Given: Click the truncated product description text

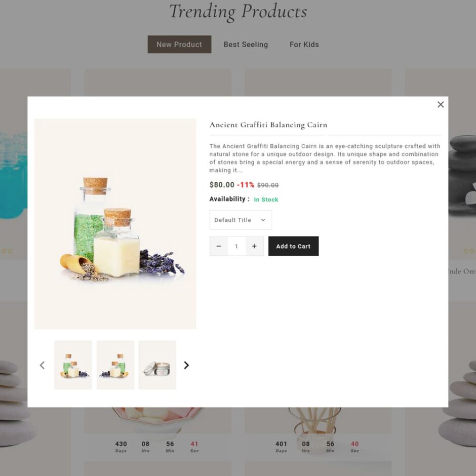Looking at the screenshot, I should [x=325, y=158].
